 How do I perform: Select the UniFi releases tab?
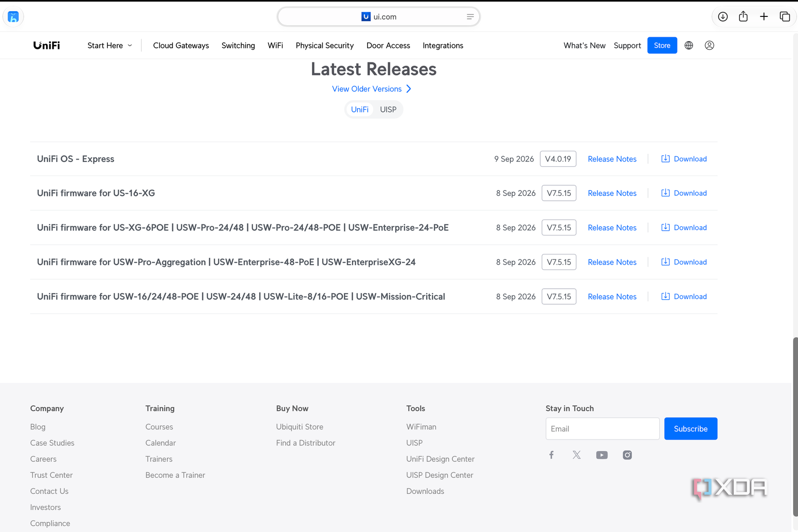coord(360,109)
